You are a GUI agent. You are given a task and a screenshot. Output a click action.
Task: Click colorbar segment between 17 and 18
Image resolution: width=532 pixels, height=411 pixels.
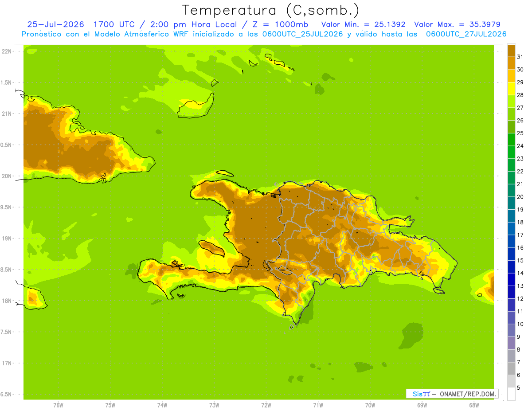click(x=511, y=229)
